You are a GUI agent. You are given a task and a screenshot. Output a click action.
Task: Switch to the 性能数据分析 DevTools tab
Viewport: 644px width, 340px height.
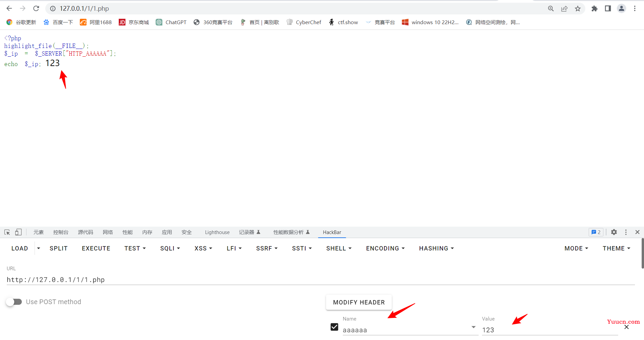point(291,232)
